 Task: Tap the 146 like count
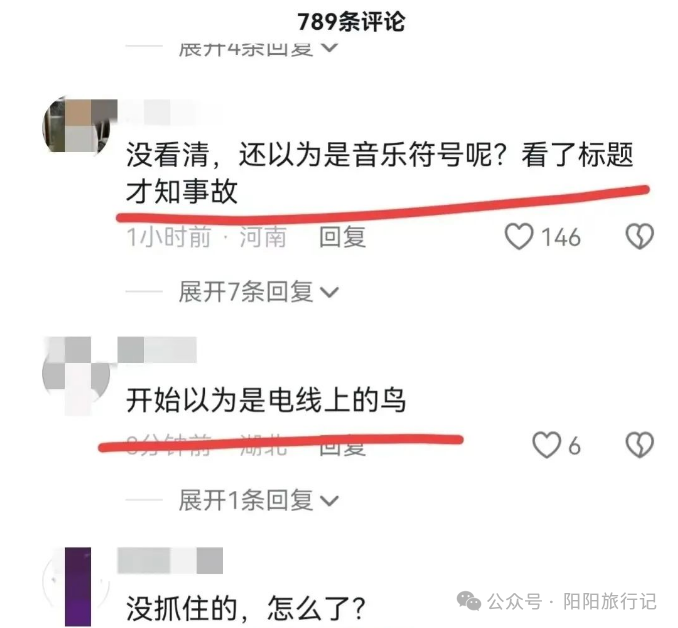(561, 237)
